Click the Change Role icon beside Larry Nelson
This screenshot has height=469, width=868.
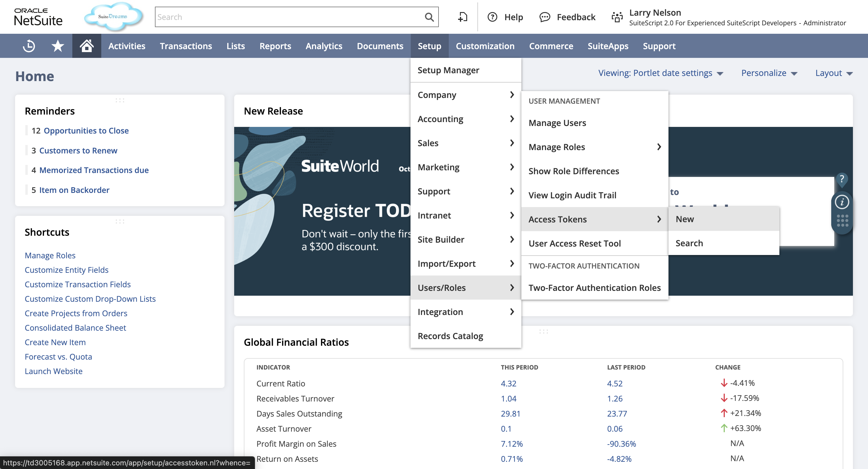point(617,17)
